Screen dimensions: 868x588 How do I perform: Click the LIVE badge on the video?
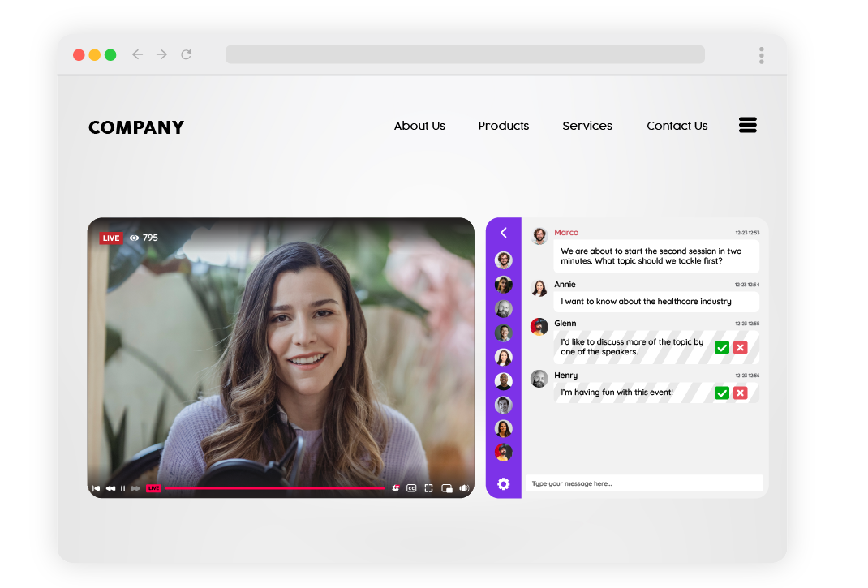[110, 238]
